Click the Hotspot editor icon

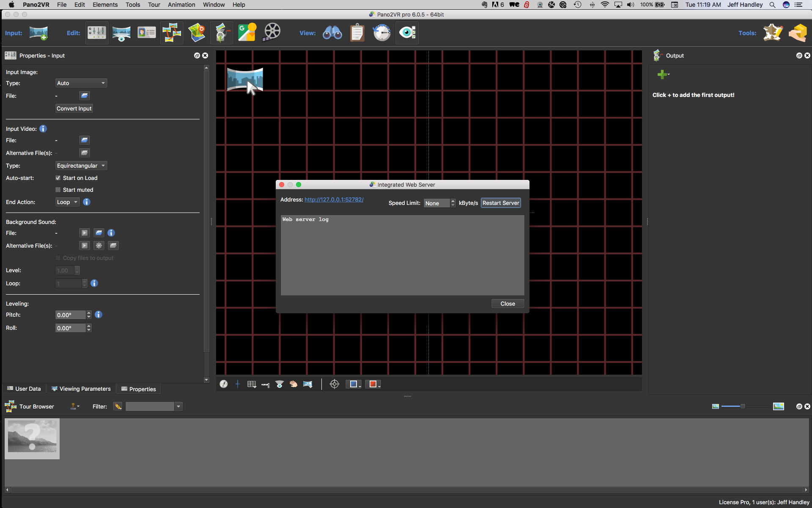[172, 33]
